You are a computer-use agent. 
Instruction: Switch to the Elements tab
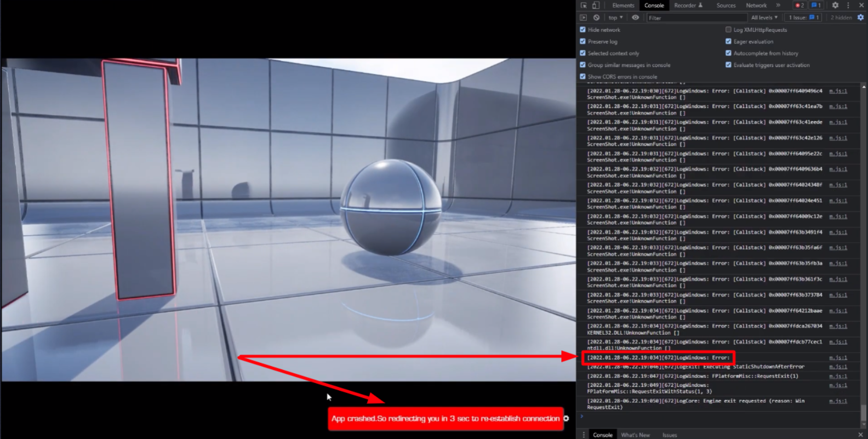[x=623, y=5]
